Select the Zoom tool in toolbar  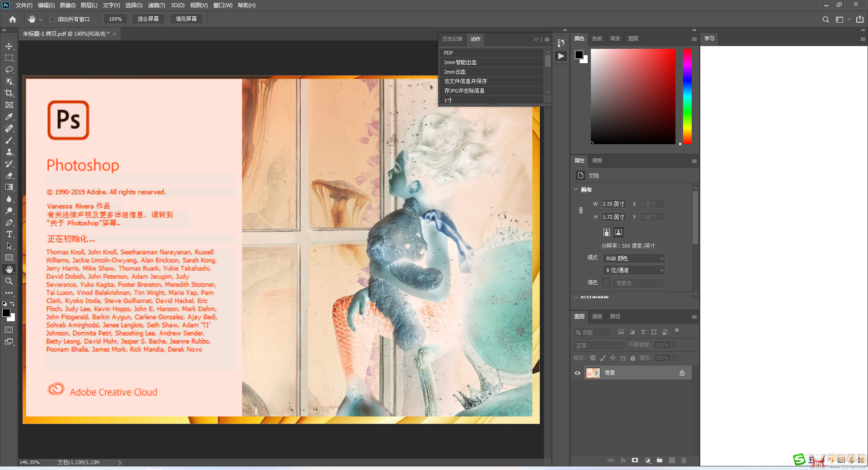pyautogui.click(x=9, y=281)
